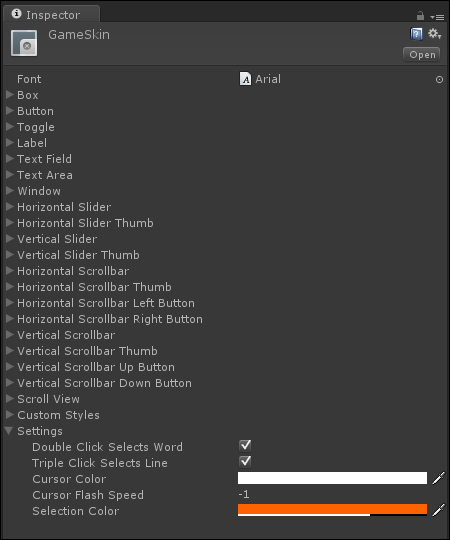Collapse the Settings section

9,431
